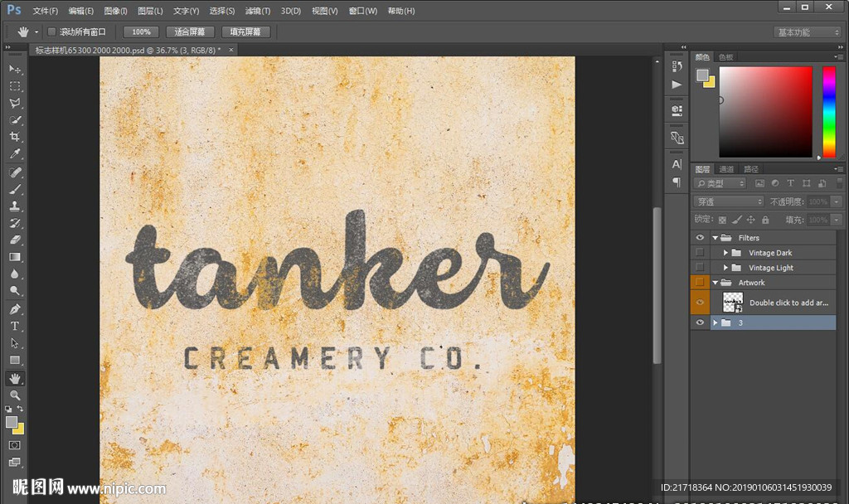The height and width of the screenshot is (504, 849).
Task: Click the 100% zoom button
Action: click(141, 32)
